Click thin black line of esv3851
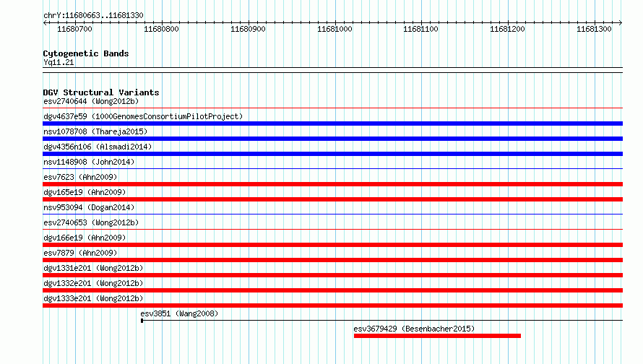643x364 pixels. pyautogui.click(x=381, y=320)
